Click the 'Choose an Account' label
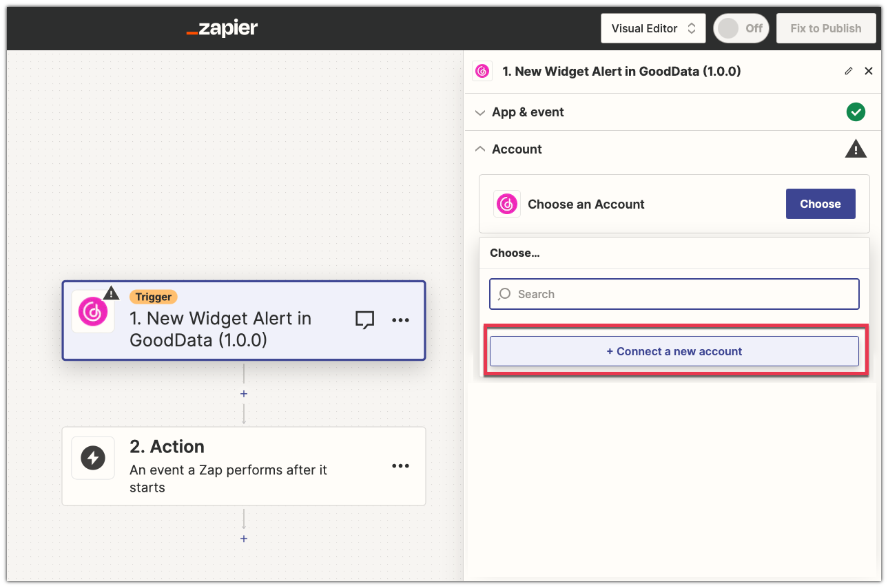Viewport: 888px width, 588px height. coord(586,204)
